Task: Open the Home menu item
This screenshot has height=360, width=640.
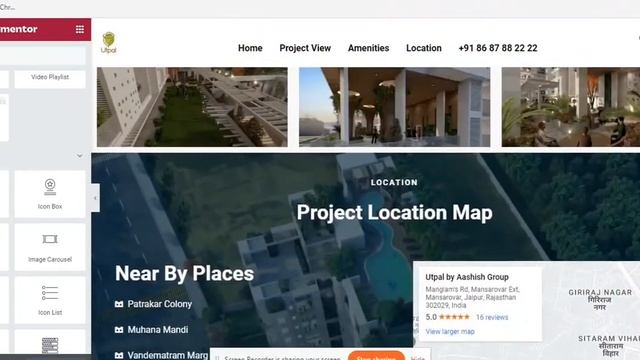Action: (250, 48)
